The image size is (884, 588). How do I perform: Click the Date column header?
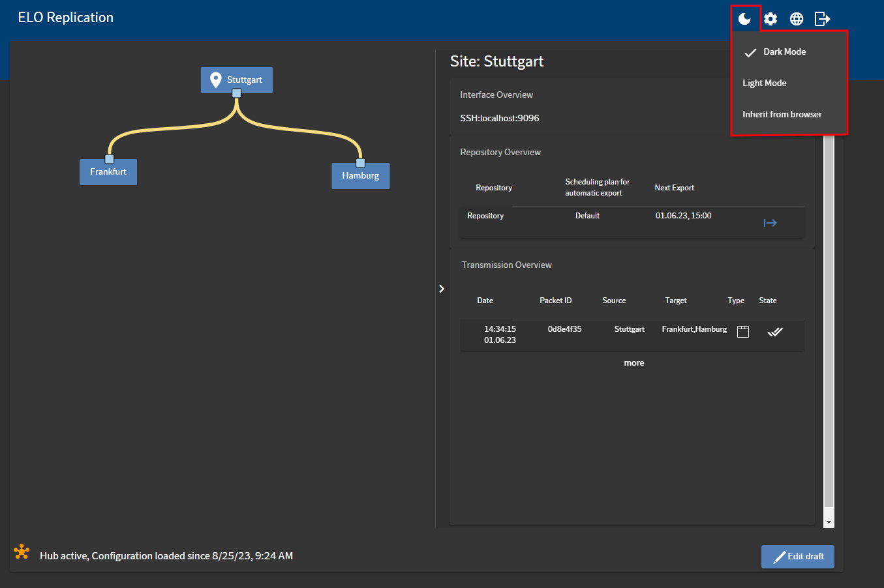pos(485,301)
